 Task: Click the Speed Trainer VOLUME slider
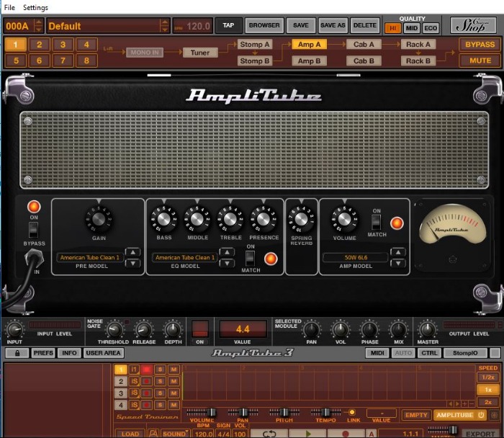pos(202,412)
